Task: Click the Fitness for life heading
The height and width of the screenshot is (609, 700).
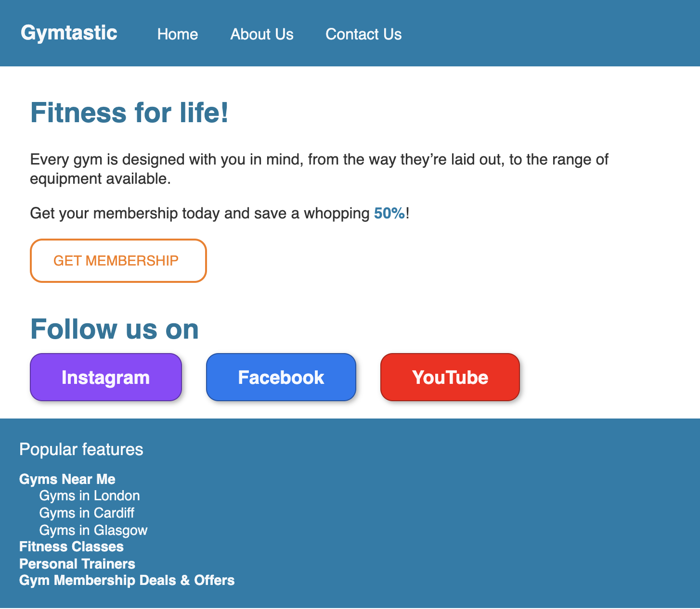Action: point(129,113)
